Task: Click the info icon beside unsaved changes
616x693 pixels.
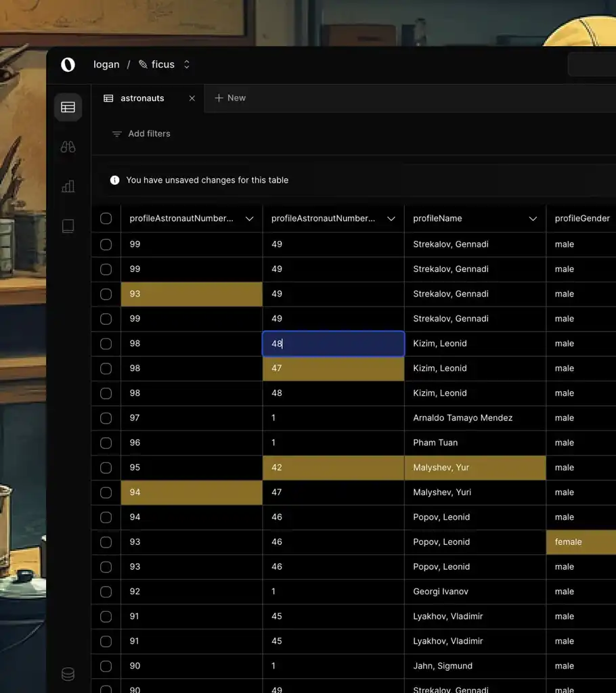Action: pos(115,181)
